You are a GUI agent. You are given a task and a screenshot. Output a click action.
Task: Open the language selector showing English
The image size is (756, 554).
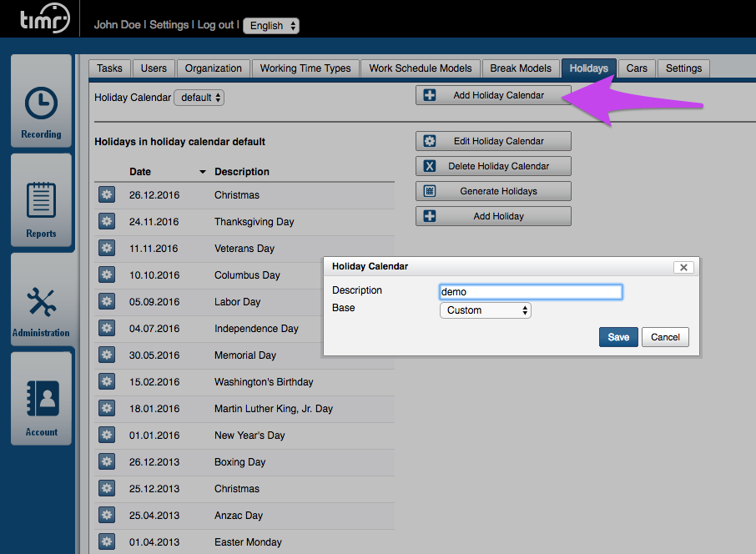[270, 26]
